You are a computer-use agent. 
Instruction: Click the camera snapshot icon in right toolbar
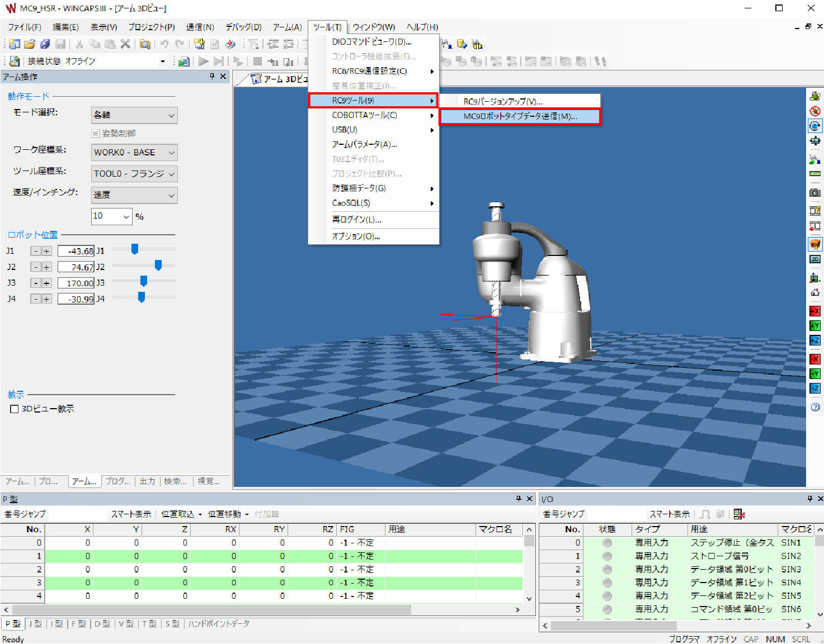(815, 193)
